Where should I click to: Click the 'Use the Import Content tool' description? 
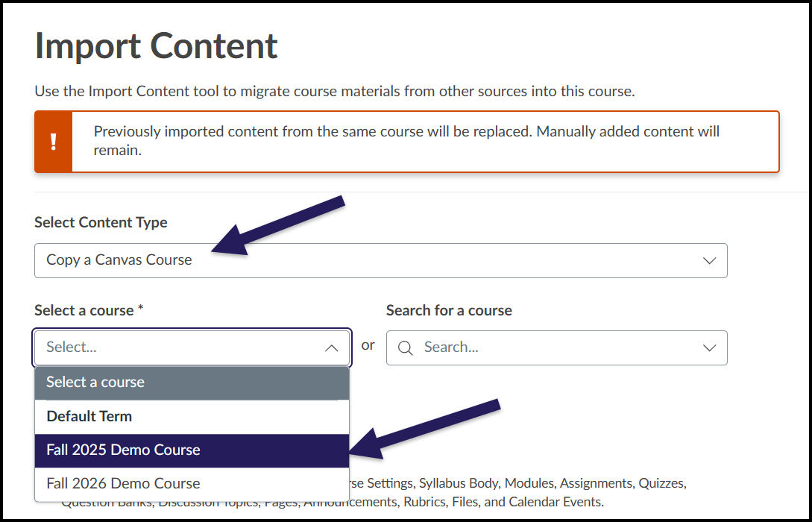click(335, 92)
